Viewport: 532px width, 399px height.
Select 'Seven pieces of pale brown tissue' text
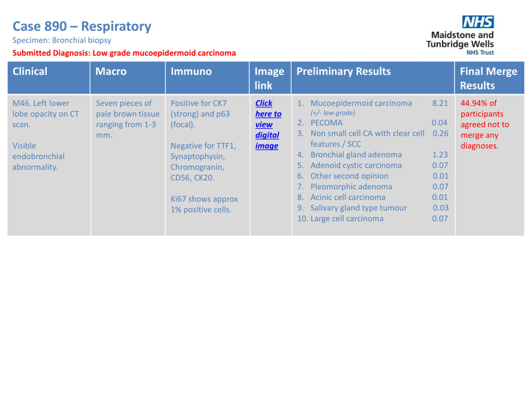coord(128,119)
